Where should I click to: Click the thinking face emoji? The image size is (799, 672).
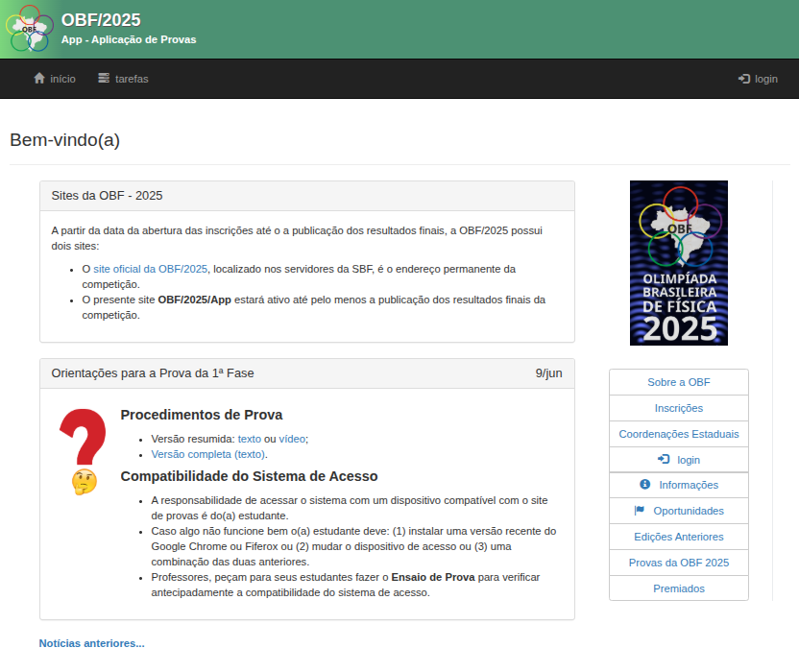click(x=85, y=482)
